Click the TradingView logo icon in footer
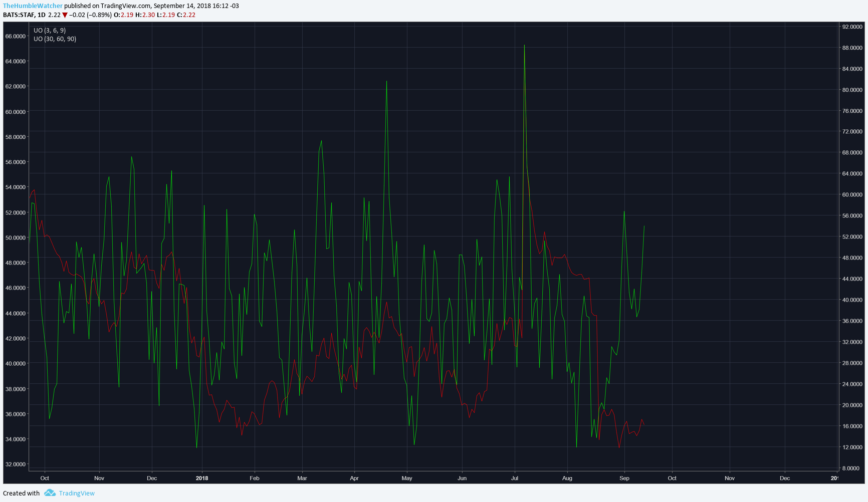This screenshot has width=868, height=502. 50,493
